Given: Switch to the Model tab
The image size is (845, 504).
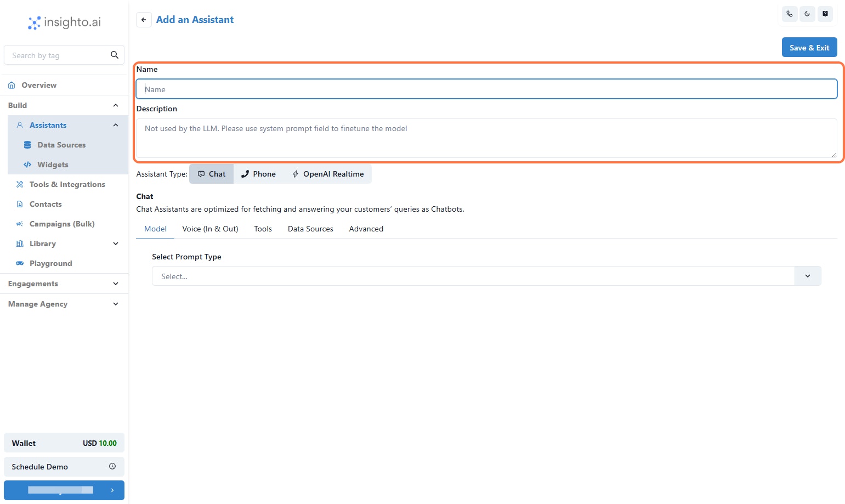Looking at the screenshot, I should coord(155,229).
